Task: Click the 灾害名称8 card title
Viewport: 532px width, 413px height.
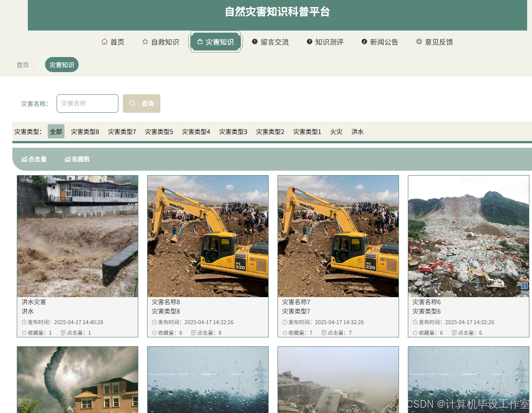Action: pos(166,302)
